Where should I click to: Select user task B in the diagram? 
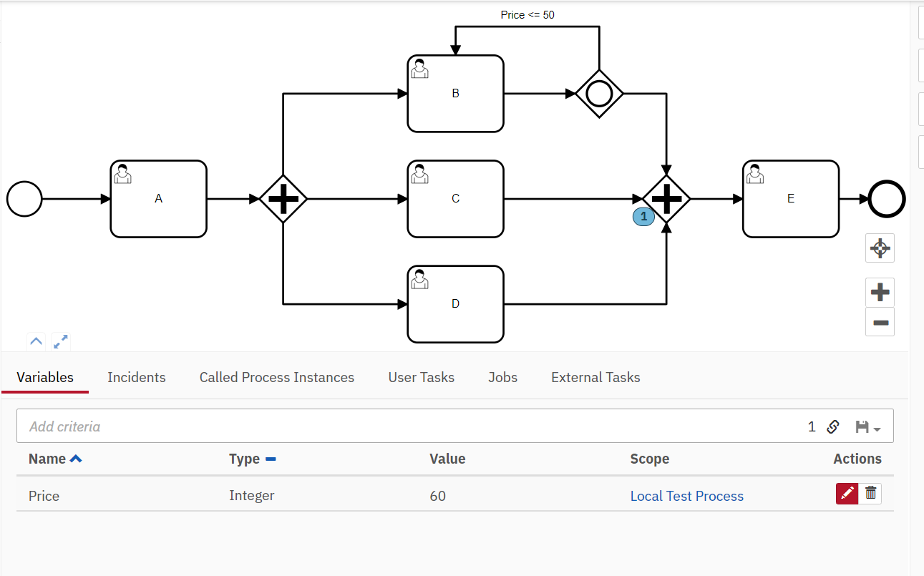[x=455, y=93]
